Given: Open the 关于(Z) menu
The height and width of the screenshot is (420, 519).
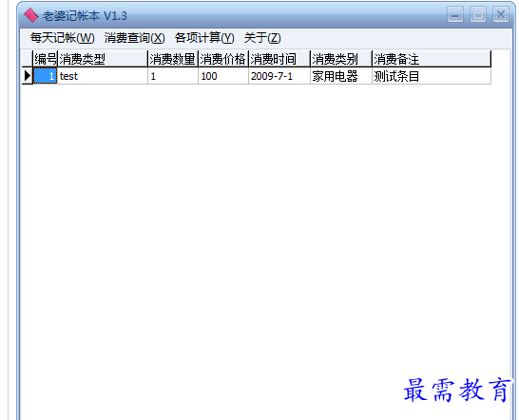Looking at the screenshot, I should [x=262, y=38].
